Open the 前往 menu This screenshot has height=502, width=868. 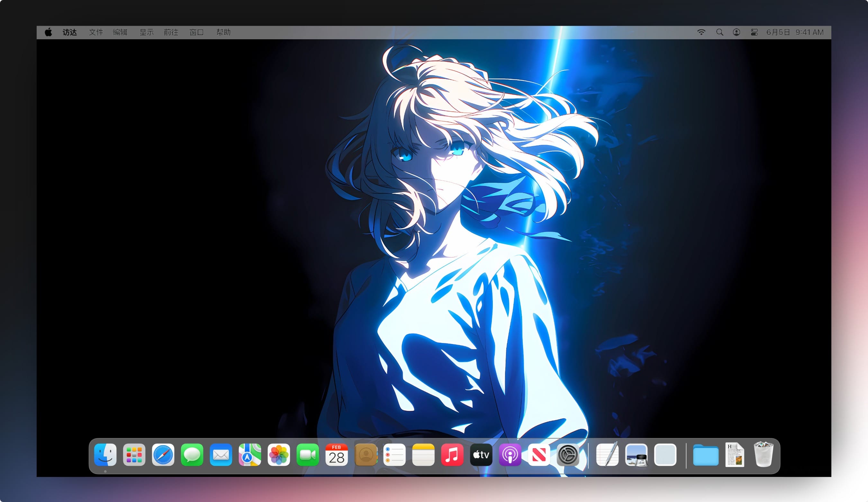click(171, 32)
